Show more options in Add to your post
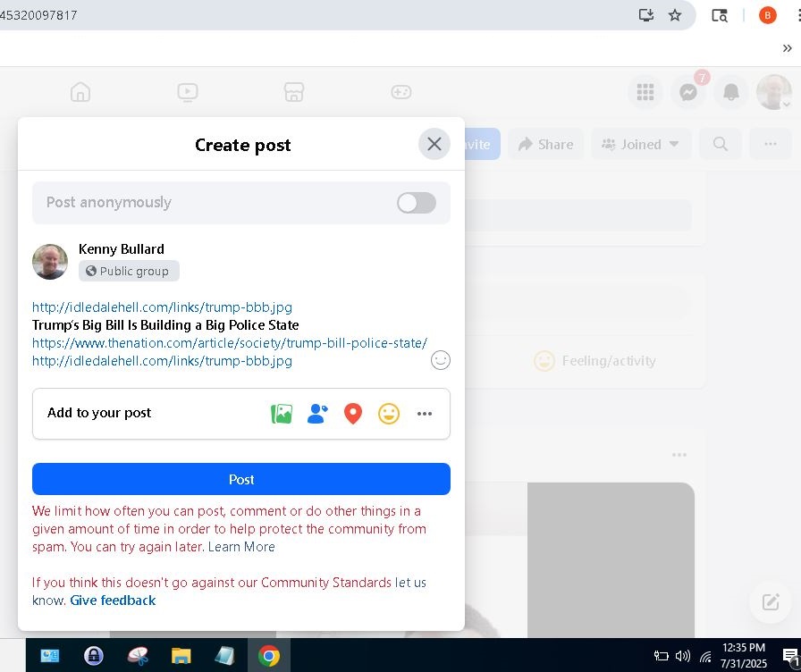Image resolution: width=801 pixels, height=672 pixels. tap(425, 414)
